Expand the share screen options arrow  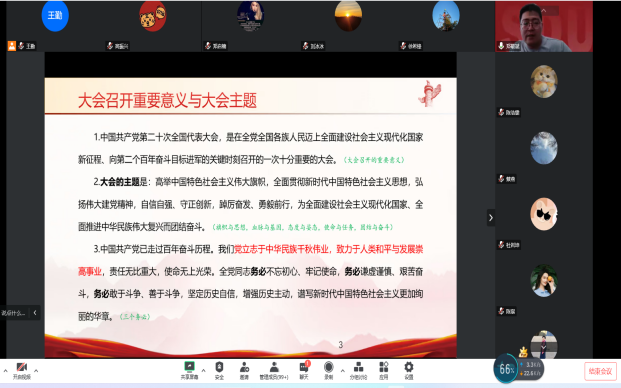pos(204,371)
